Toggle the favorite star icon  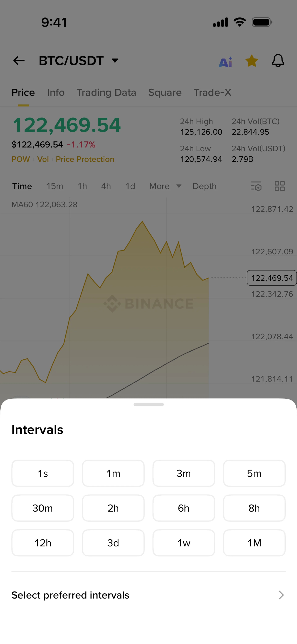252,61
